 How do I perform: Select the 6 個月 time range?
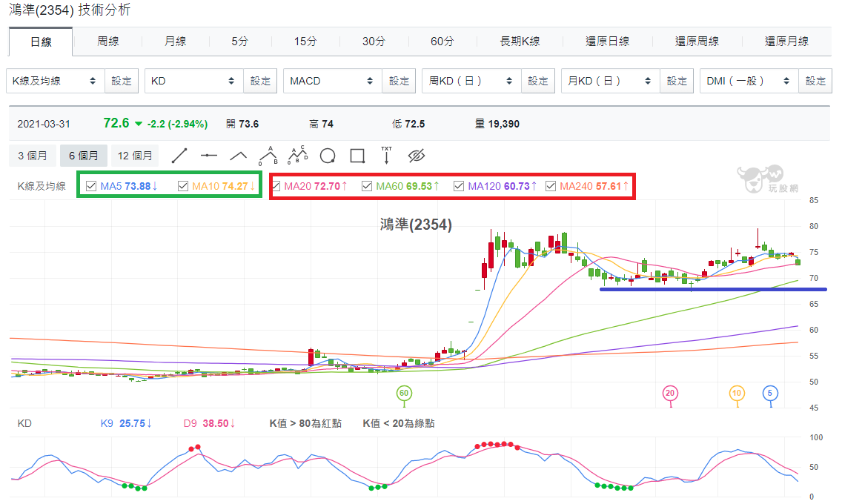coord(83,156)
